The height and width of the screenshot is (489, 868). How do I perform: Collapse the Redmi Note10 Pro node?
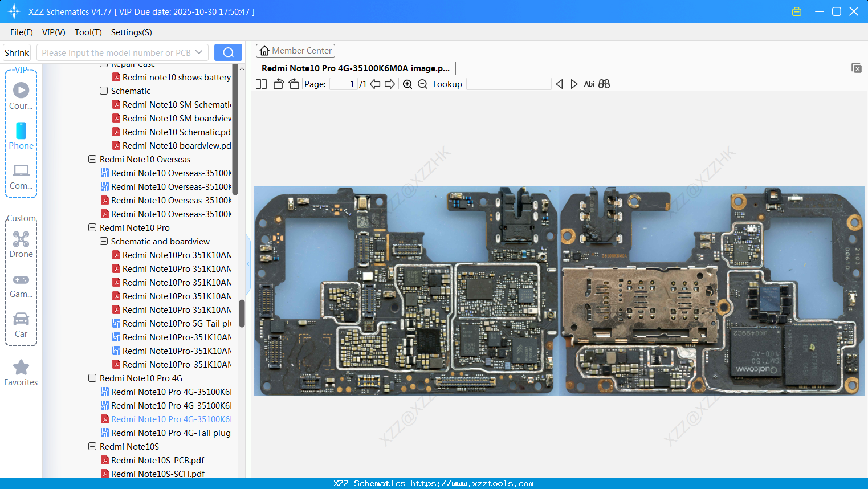coord(92,228)
